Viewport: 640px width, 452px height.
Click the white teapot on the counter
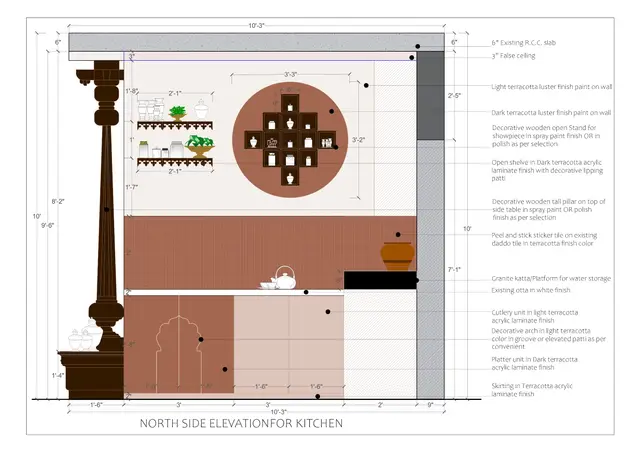pyautogui.click(x=284, y=278)
